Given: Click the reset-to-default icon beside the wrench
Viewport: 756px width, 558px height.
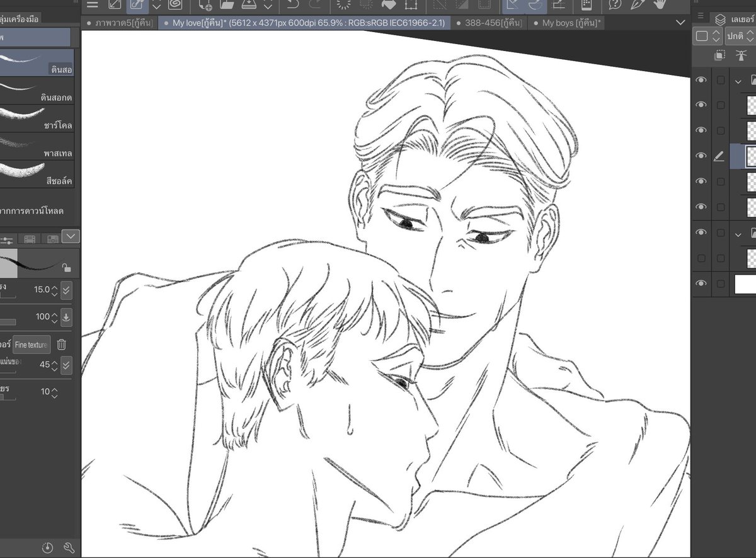Looking at the screenshot, I should tap(48, 547).
